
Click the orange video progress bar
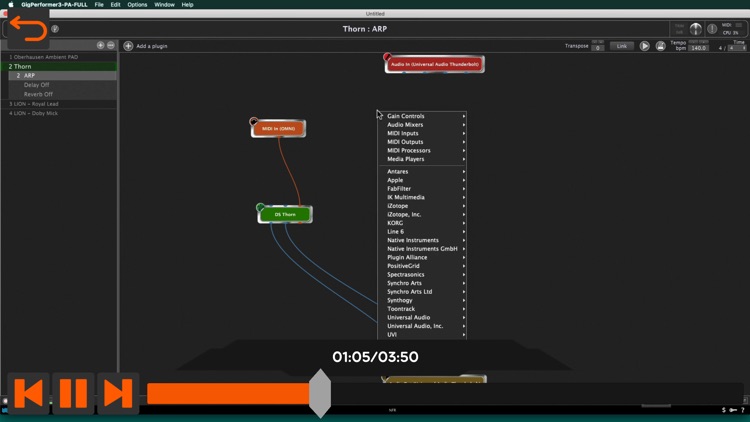tap(229, 393)
